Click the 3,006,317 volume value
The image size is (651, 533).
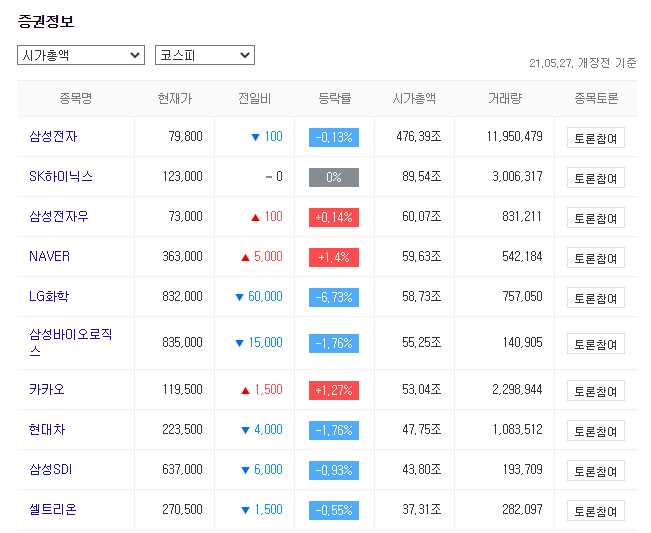coord(518,176)
